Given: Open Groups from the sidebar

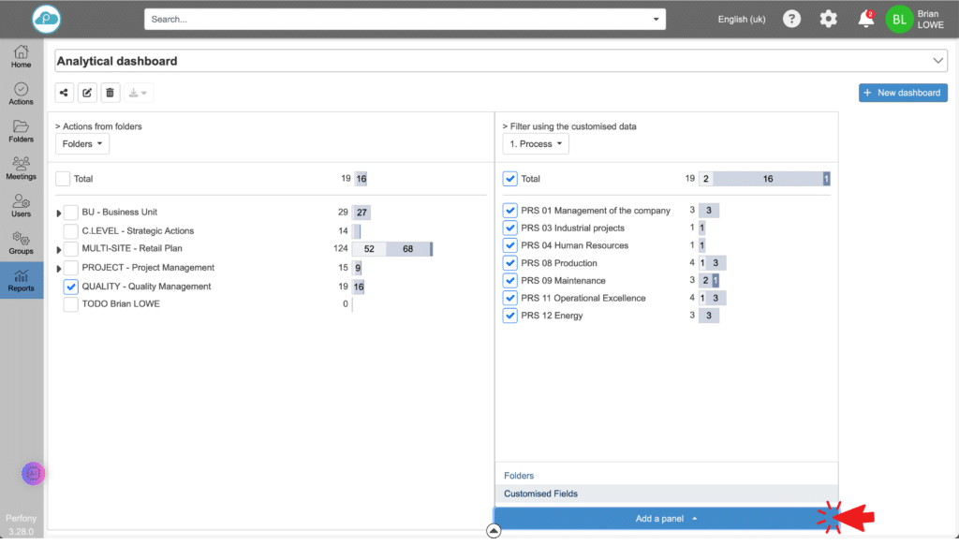Looking at the screenshot, I should [21, 243].
